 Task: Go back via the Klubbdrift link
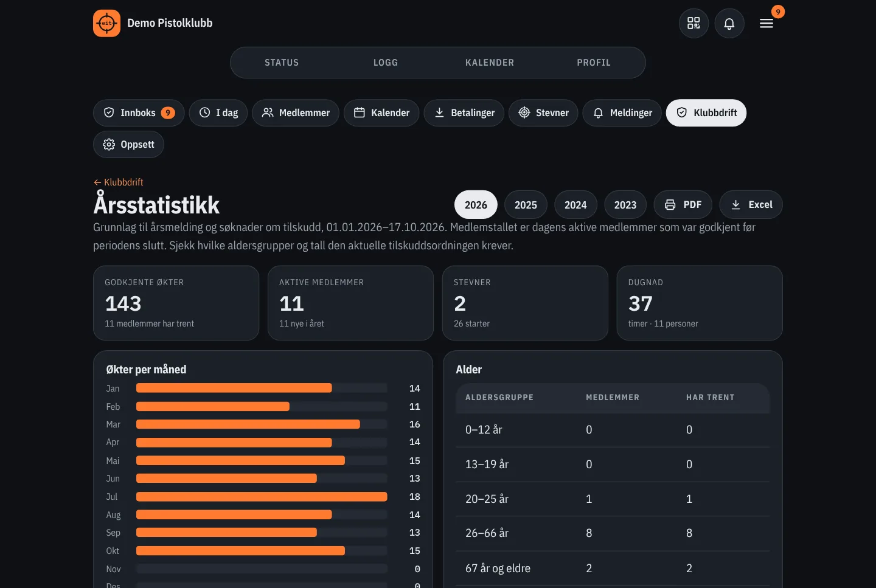(x=119, y=182)
